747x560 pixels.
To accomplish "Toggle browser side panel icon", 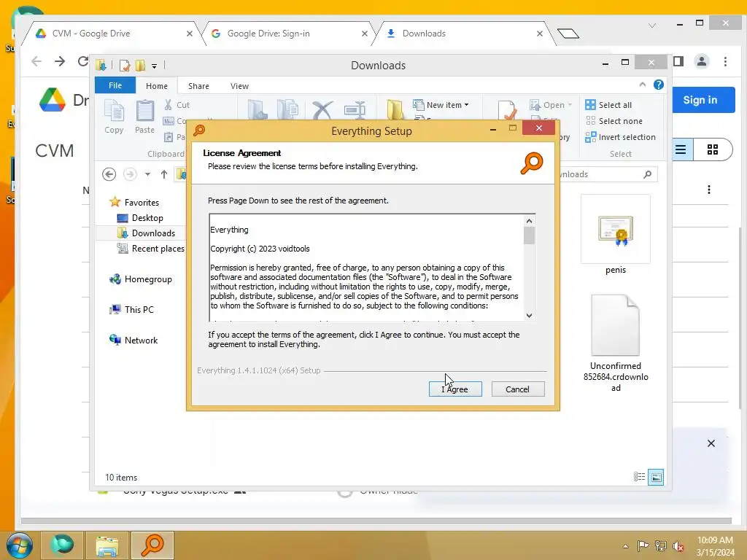I will pyautogui.click(x=678, y=61).
